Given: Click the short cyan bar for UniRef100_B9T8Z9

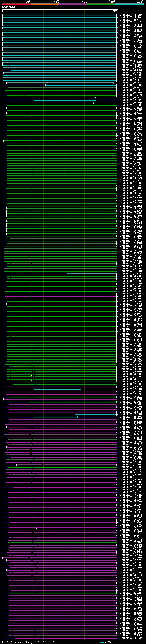Looking at the screenshot, I should (65, 98).
